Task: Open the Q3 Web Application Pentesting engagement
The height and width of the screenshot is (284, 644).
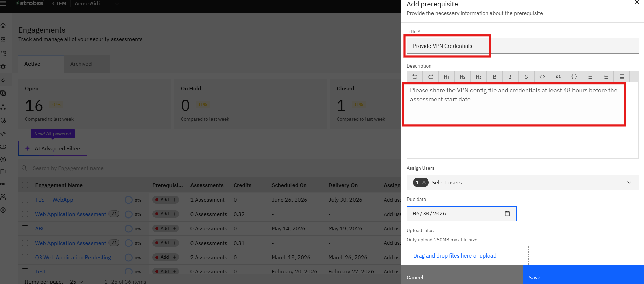Action: point(73,257)
